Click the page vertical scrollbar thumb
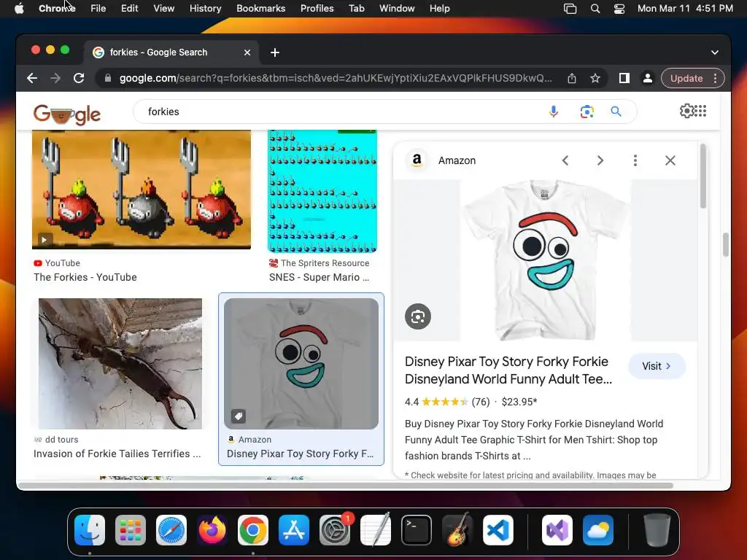This screenshot has height=560, width=747. (x=725, y=245)
